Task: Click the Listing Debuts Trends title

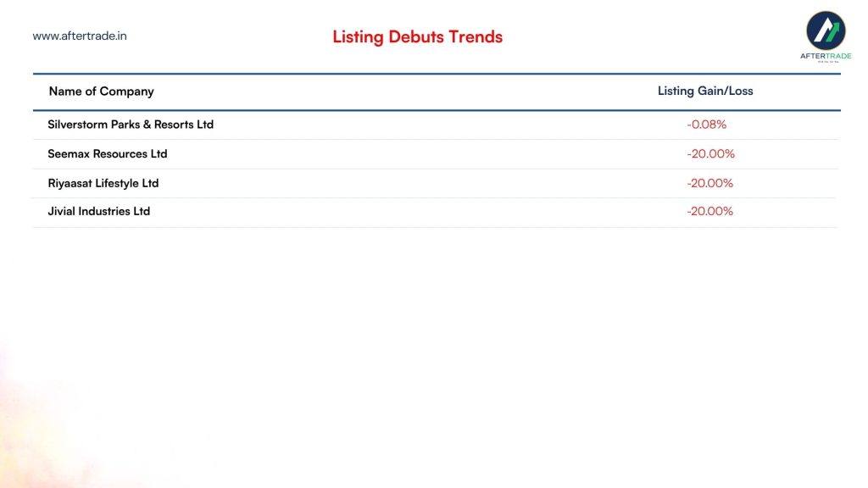Action: [x=417, y=36]
